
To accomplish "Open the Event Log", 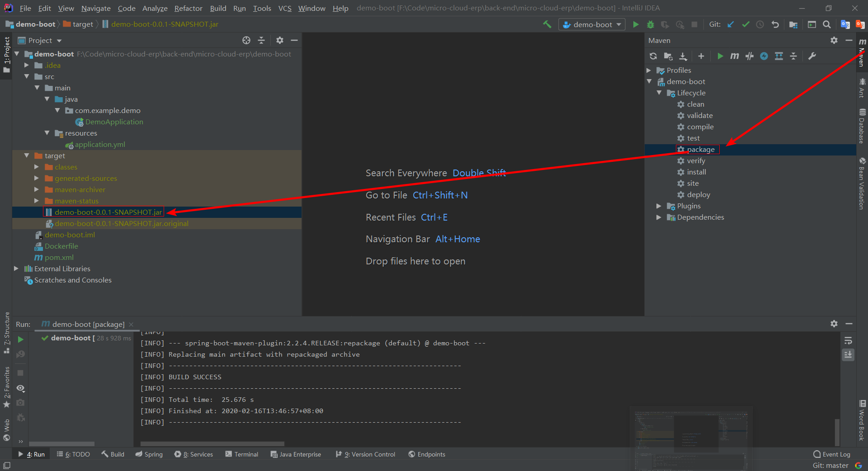I will coord(831,454).
